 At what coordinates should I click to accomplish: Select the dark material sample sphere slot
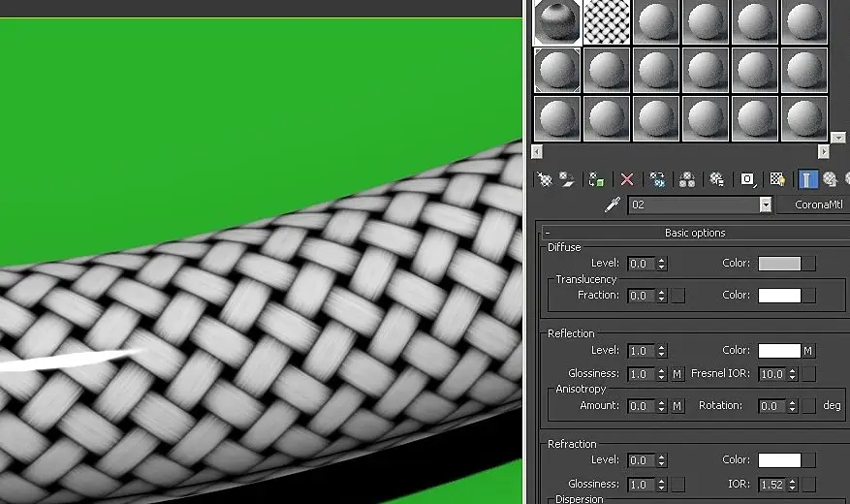coord(557,21)
